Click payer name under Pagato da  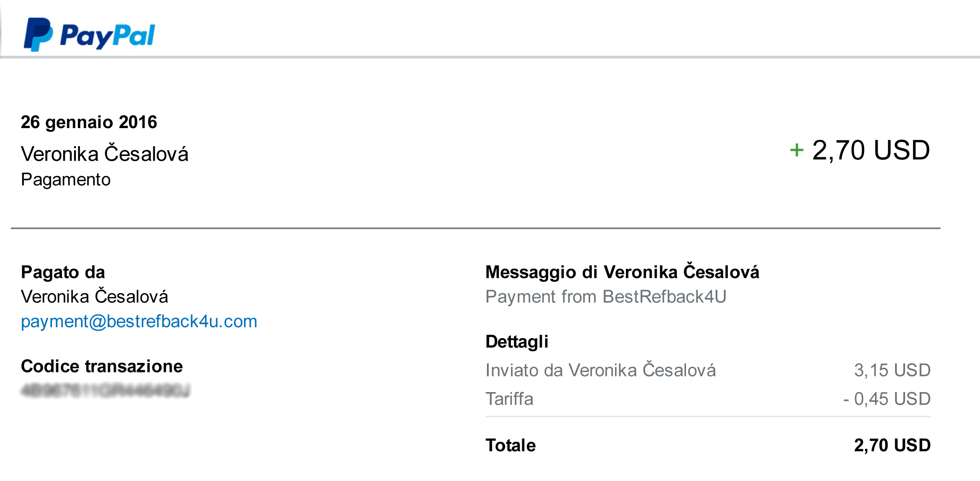95,297
